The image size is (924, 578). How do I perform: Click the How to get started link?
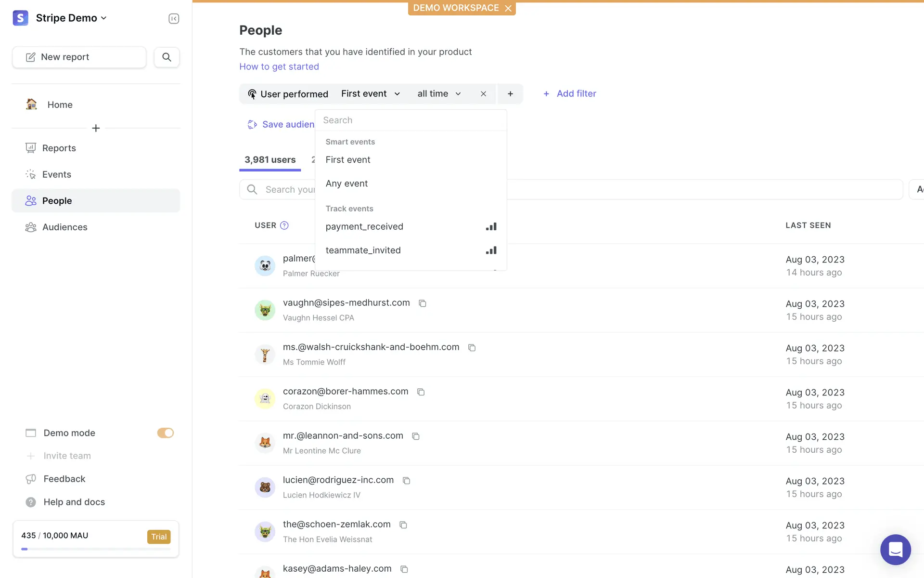[x=279, y=66]
